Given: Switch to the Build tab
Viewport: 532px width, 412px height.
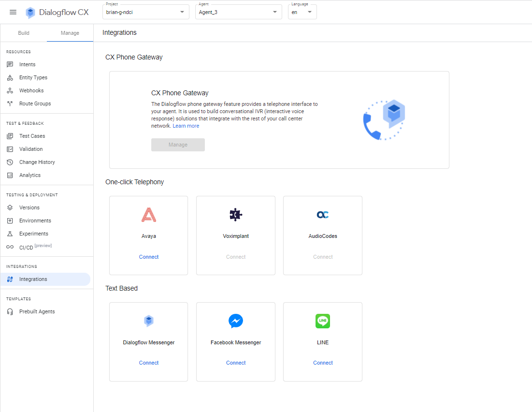Looking at the screenshot, I should tap(24, 33).
